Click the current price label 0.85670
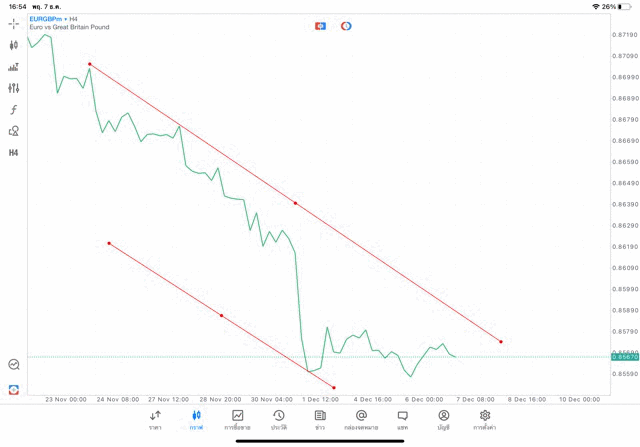The height and width of the screenshot is (447, 640). click(624, 357)
